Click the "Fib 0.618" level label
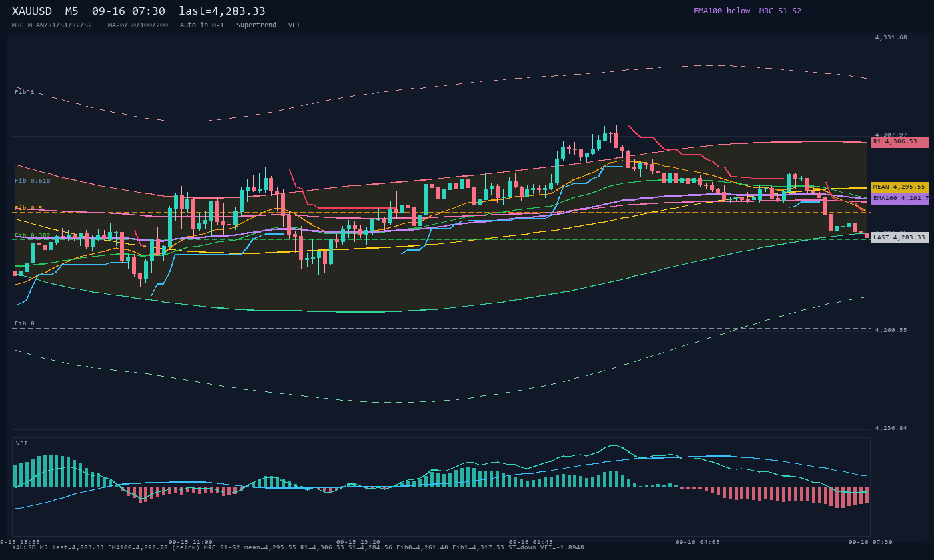This screenshot has width=934, height=560. (x=33, y=181)
